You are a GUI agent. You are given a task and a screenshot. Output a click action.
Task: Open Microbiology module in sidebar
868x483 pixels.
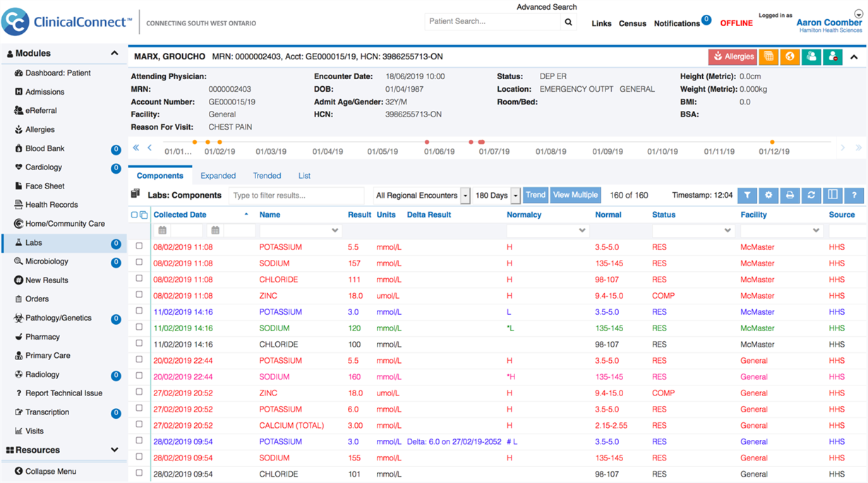click(x=47, y=261)
